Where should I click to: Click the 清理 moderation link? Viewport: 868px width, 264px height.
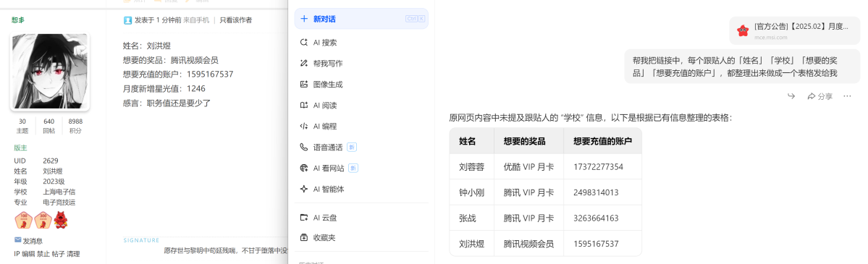tap(73, 254)
